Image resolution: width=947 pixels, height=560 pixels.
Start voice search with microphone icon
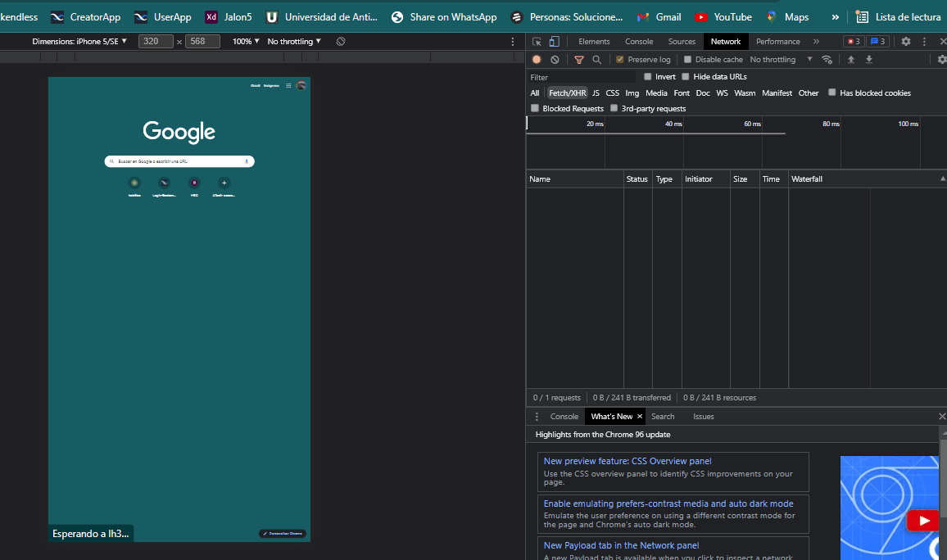point(247,162)
